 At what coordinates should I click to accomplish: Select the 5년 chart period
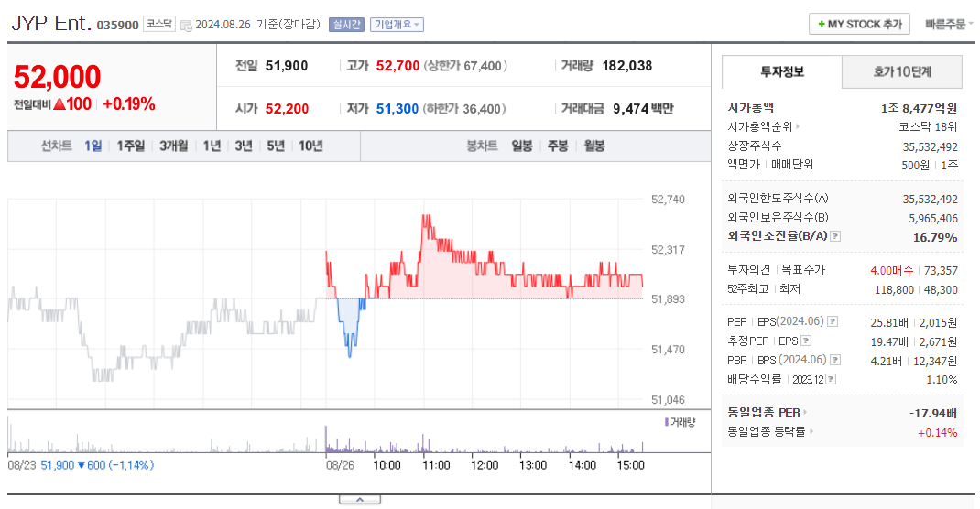pyautogui.click(x=276, y=146)
